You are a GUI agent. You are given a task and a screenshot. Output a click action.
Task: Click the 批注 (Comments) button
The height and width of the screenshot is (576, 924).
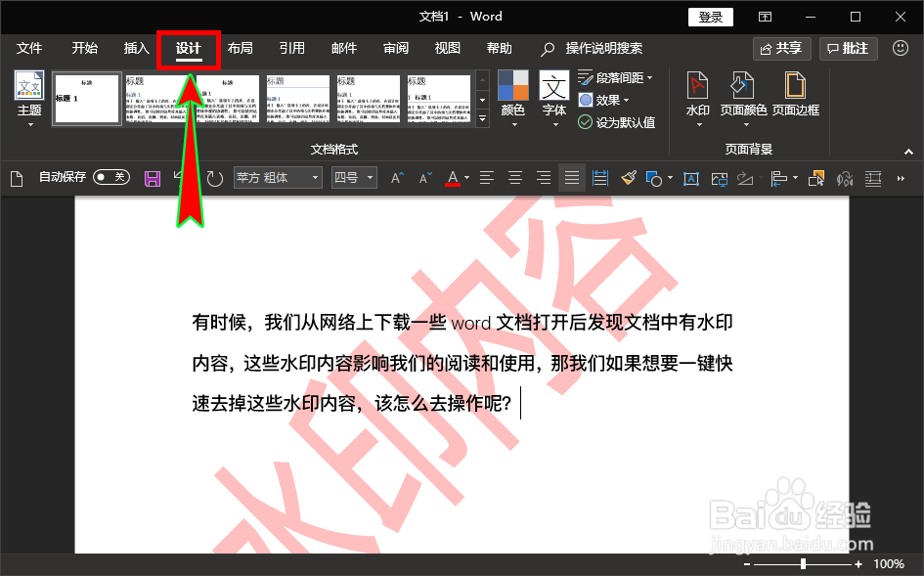point(847,48)
